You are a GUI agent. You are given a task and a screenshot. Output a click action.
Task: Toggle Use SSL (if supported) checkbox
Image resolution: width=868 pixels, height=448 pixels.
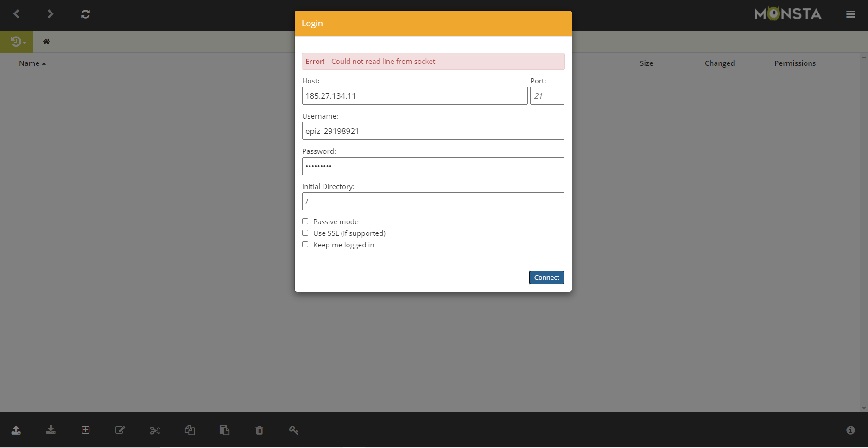(305, 233)
